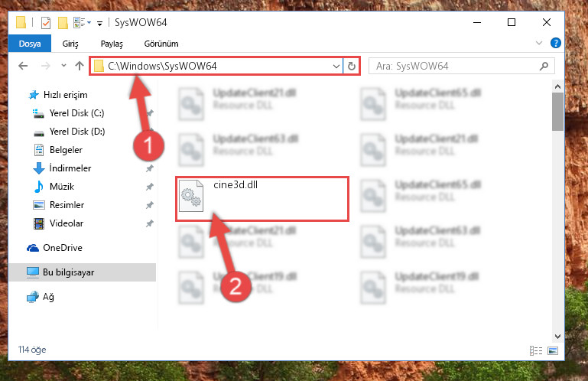
Task: Expand the address bar history dropdown
Action: [x=336, y=67]
